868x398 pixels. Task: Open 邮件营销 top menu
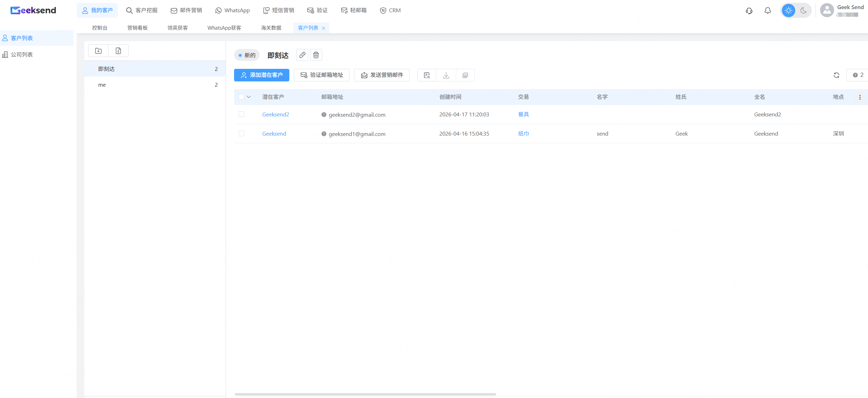tap(186, 10)
